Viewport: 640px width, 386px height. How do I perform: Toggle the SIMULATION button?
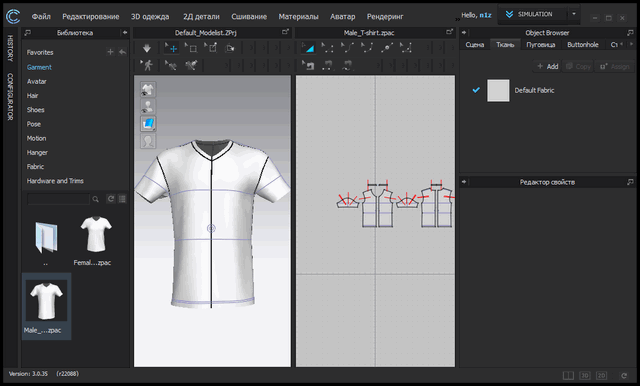click(532, 14)
